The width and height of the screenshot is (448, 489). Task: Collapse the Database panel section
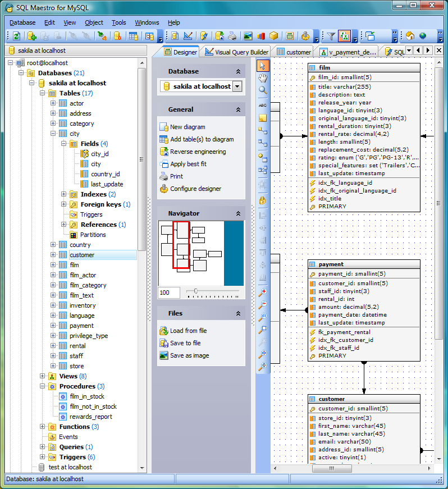[238, 72]
